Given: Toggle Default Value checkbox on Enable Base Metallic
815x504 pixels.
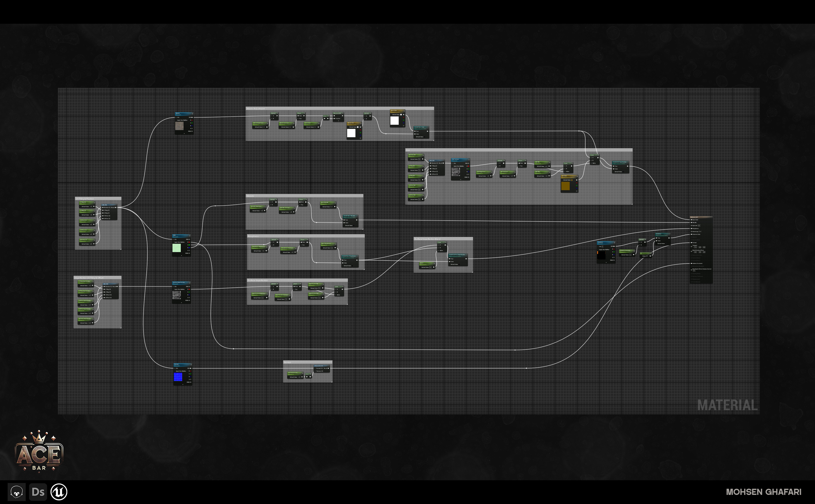Looking at the screenshot, I should point(354,226).
